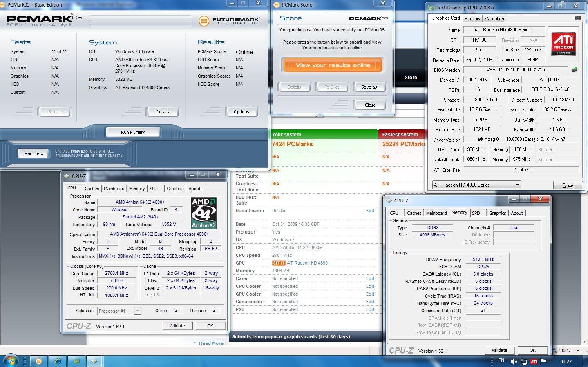Close the PCMark Score dialog via Close button

[370, 105]
